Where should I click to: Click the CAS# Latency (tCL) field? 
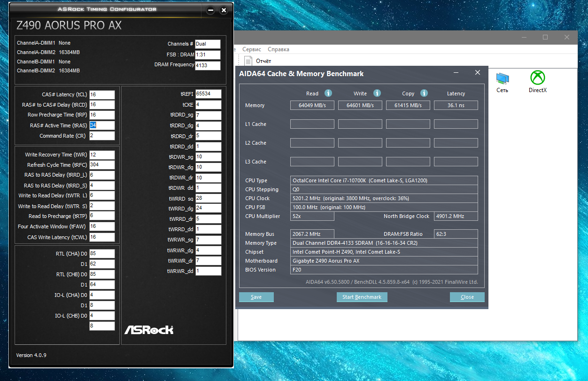(102, 95)
